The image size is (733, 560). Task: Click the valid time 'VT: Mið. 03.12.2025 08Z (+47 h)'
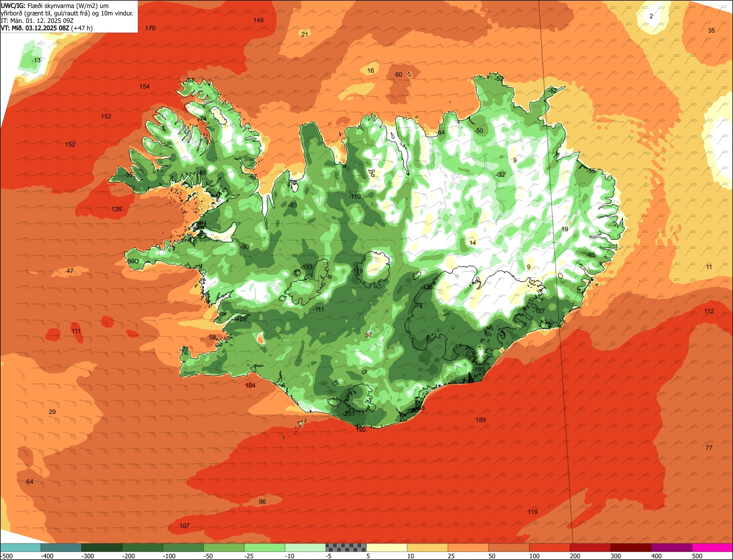(47, 27)
